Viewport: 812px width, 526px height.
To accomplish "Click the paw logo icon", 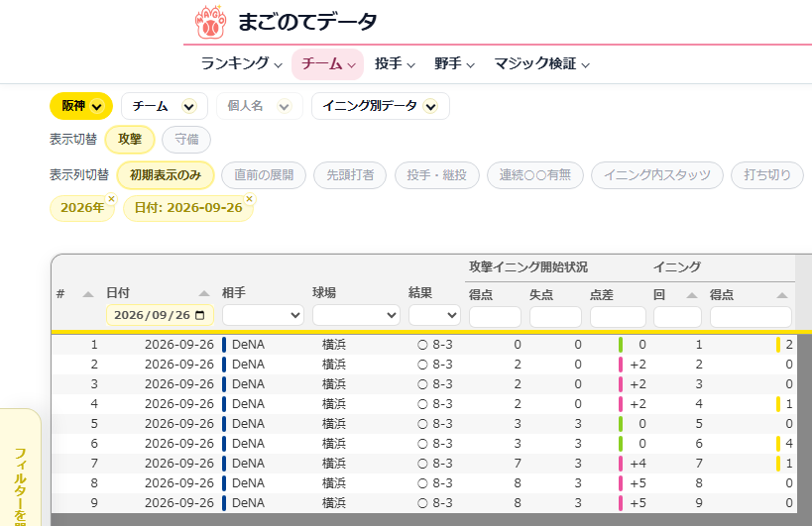I will (x=210, y=22).
